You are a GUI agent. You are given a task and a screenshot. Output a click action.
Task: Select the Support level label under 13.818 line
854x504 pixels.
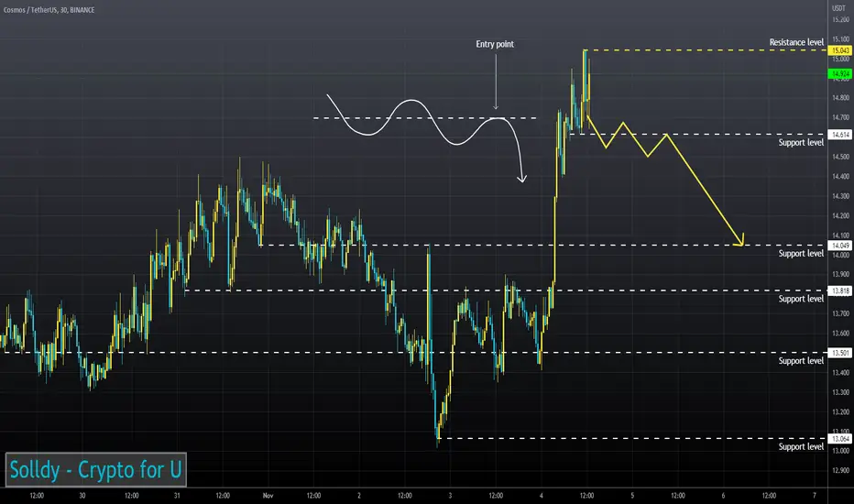tap(801, 299)
